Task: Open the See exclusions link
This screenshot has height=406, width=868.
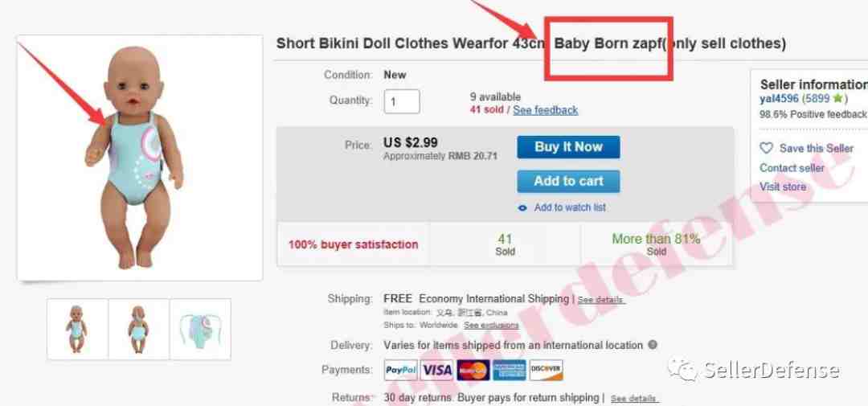Action: pyautogui.click(x=491, y=325)
